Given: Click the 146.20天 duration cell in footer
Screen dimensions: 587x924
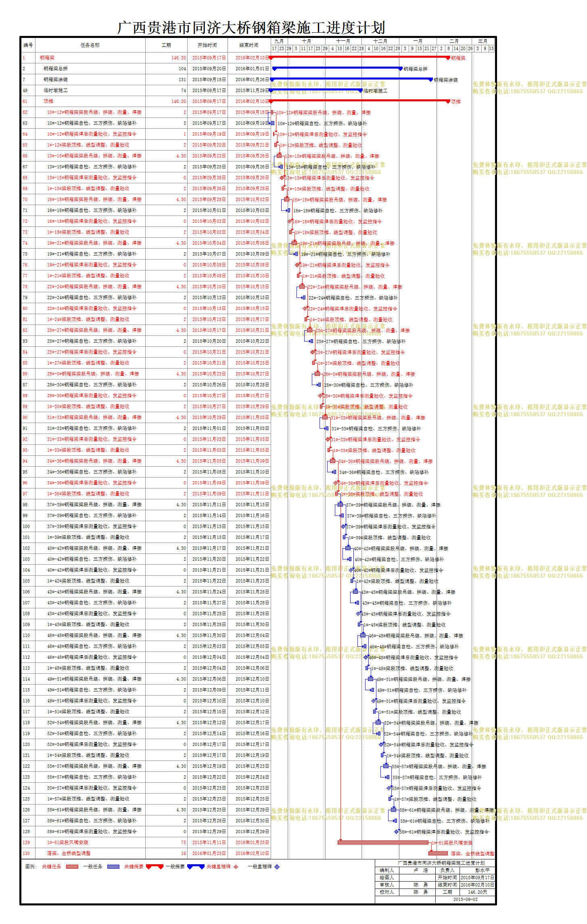Looking at the screenshot, I should pos(478,892).
